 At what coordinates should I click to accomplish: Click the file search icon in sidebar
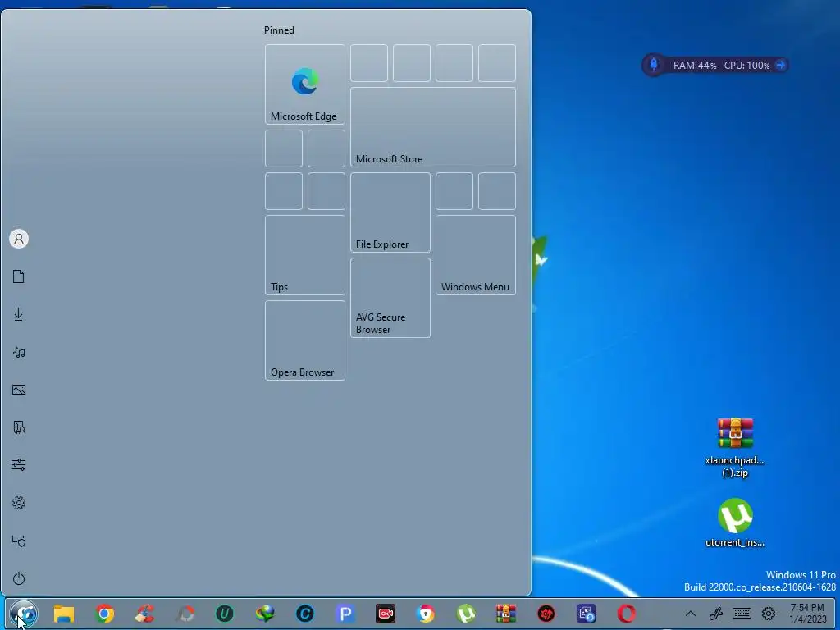(19, 427)
